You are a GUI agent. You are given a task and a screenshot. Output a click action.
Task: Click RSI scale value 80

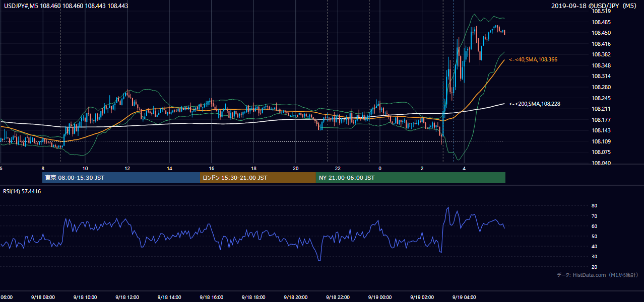tap(594, 206)
